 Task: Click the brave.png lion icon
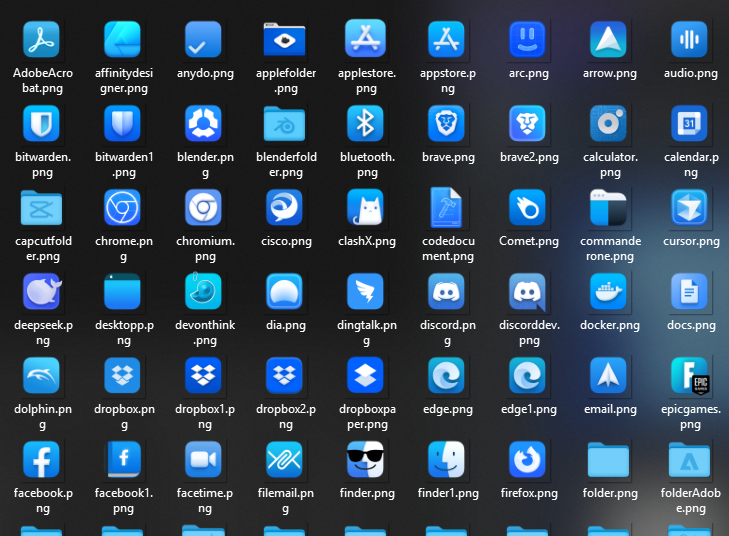pos(446,123)
